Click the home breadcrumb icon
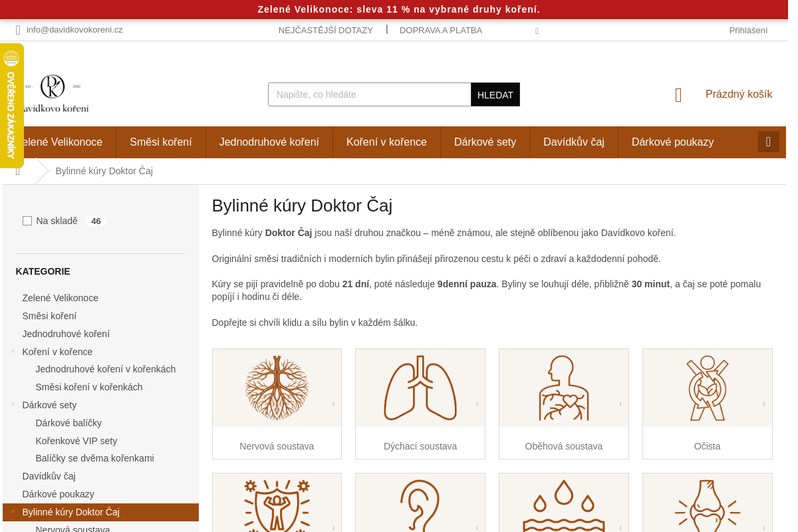Screen dimensions: 798x532 click(18, 172)
